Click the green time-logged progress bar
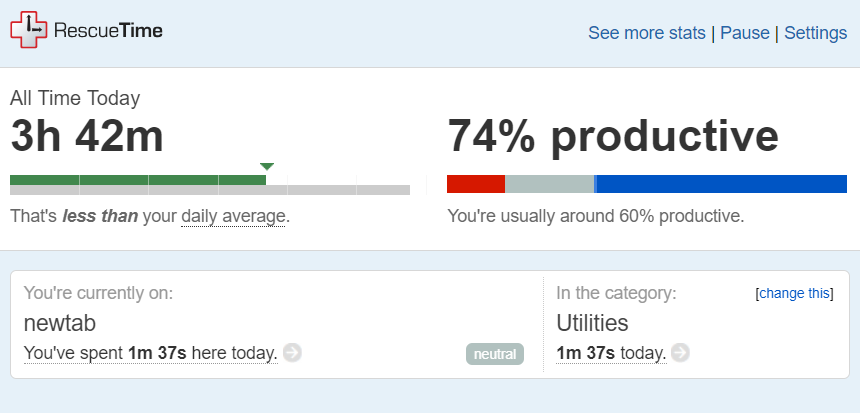The width and height of the screenshot is (860, 413). 138,180
